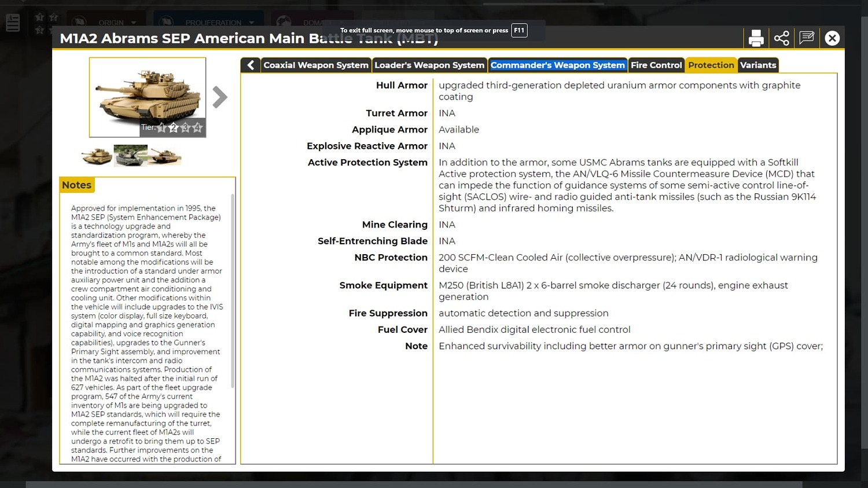The height and width of the screenshot is (488, 868).
Task: Show next tank image with right chevron
Action: [220, 97]
